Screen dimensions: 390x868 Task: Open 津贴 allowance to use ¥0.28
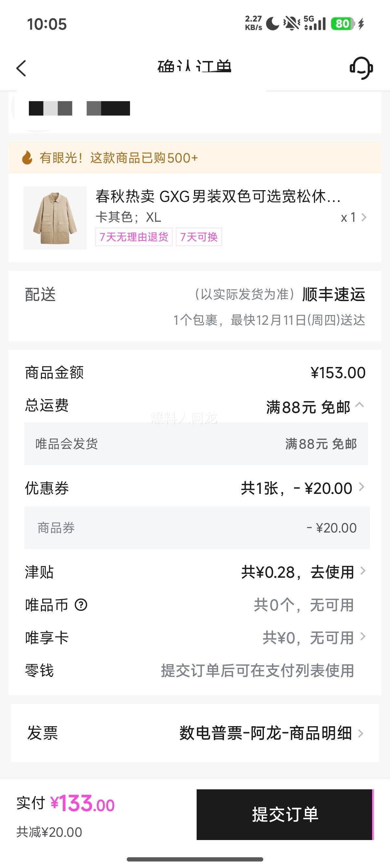point(362,571)
